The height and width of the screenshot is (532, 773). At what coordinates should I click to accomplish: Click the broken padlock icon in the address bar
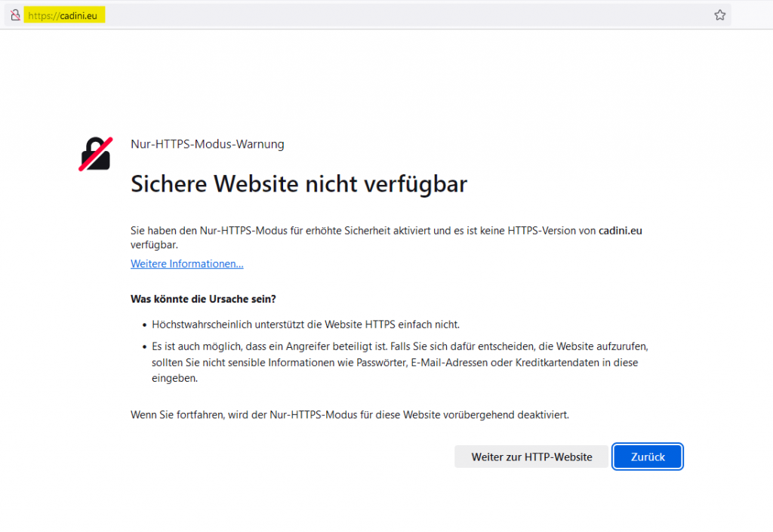point(15,14)
